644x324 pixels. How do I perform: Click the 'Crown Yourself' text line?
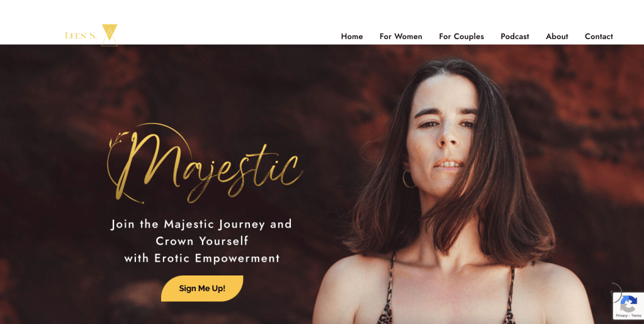[201, 241]
